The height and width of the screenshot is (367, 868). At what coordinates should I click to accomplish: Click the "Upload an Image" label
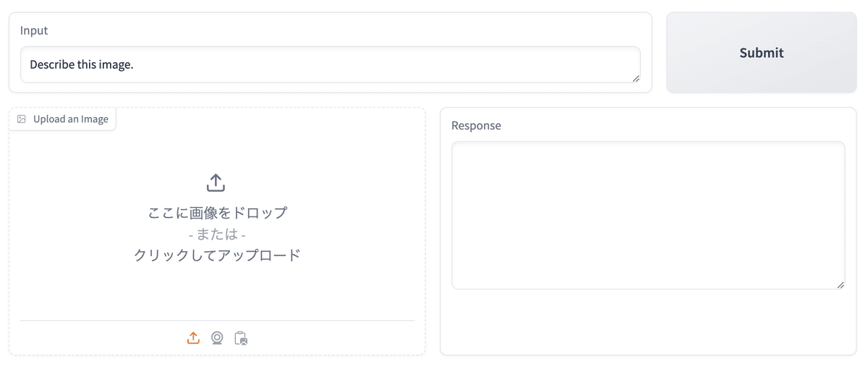[x=71, y=119]
